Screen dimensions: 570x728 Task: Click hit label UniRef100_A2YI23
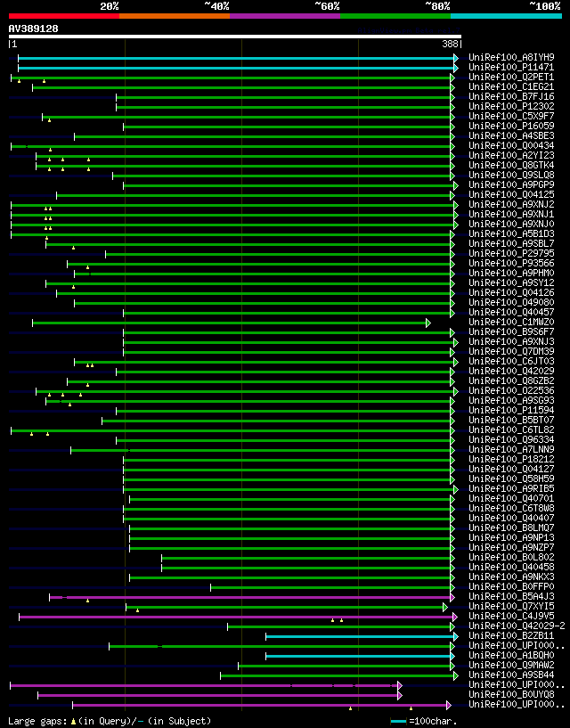(511, 156)
